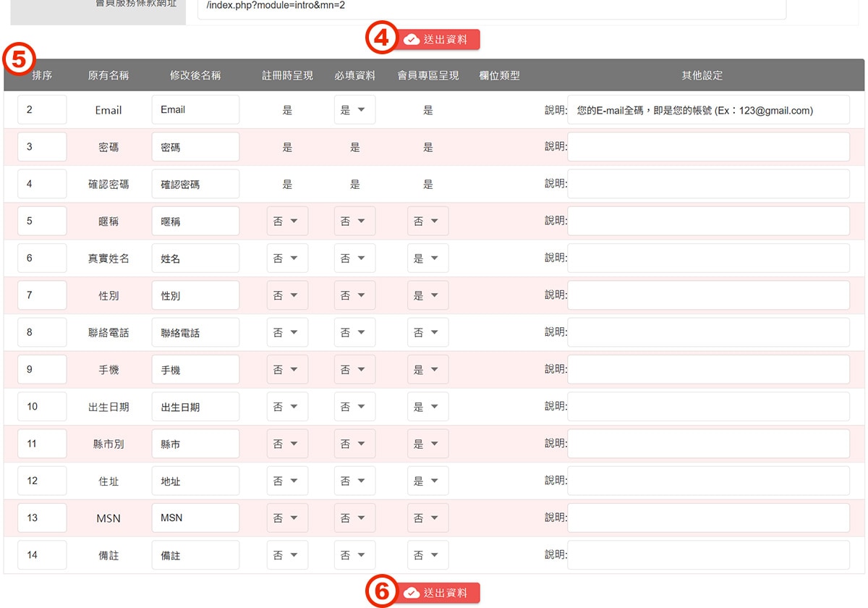
Task: Open 手機 row 會員專區呈現 dropdown
Action: pos(427,370)
